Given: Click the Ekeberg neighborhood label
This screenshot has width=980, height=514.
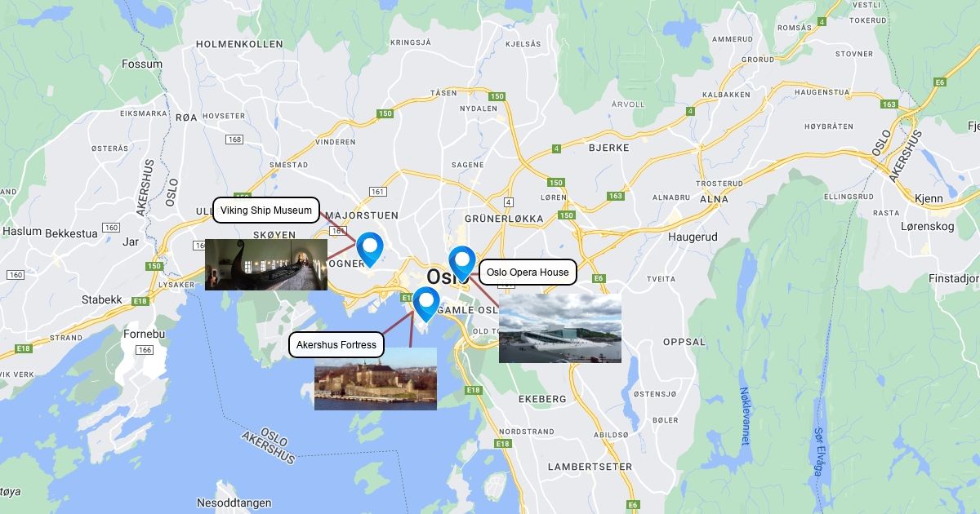Looking at the screenshot, I should point(542,399).
